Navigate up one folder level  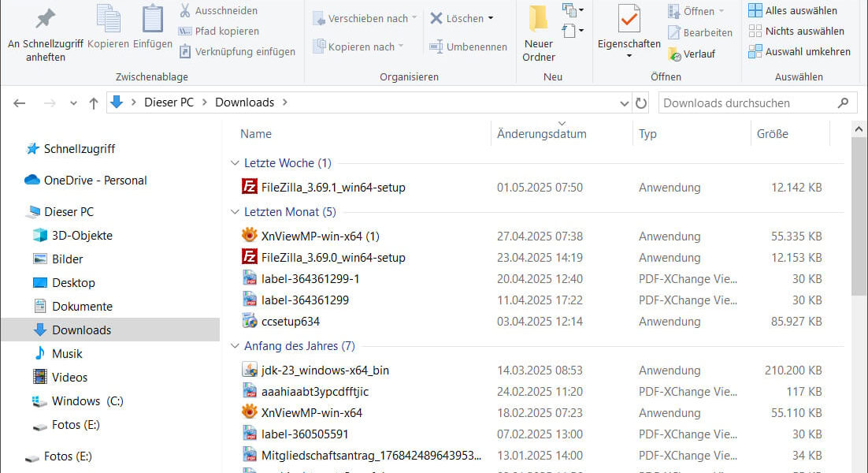(94, 103)
